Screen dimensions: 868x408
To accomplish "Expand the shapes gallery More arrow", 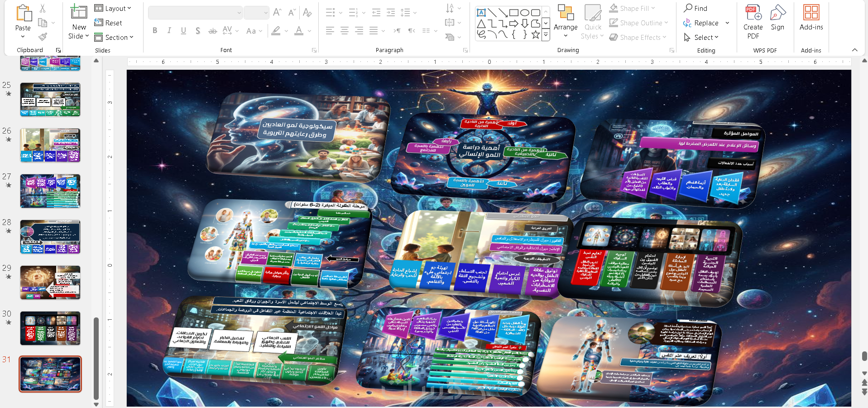I will pos(546,34).
